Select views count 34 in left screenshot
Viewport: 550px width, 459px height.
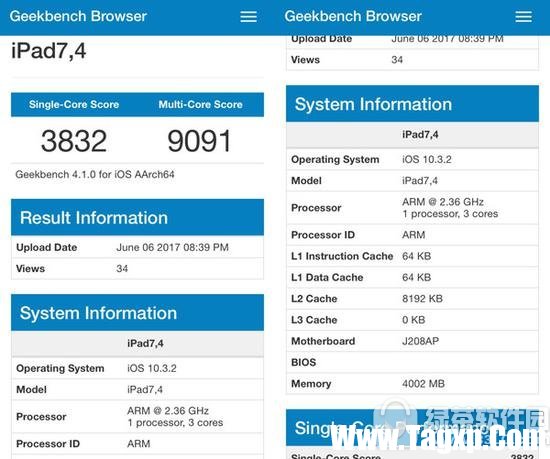(122, 269)
